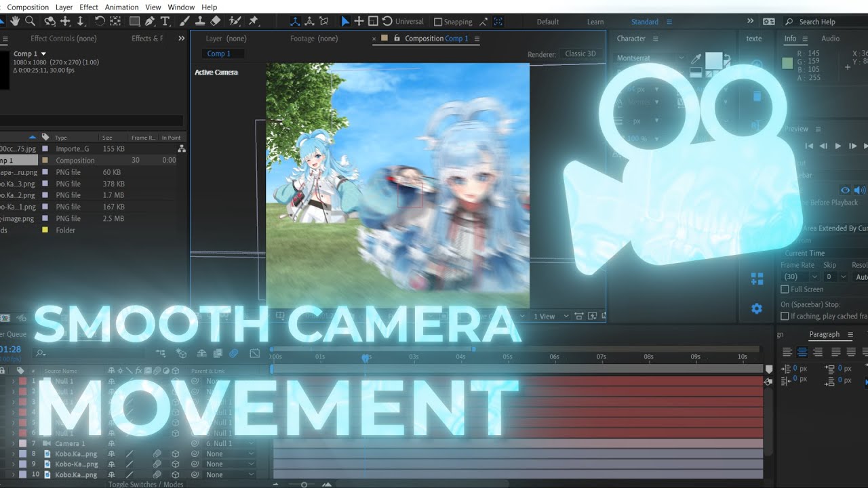This screenshot has height=488, width=868.
Task: Toggle 3D layer switch for layer 10
Action: click(176, 474)
